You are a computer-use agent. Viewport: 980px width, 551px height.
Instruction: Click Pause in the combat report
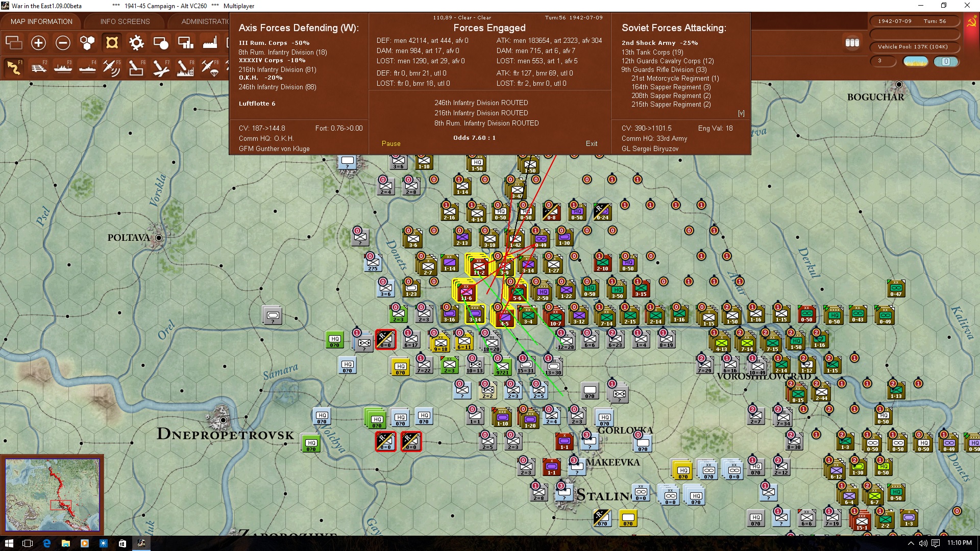pos(391,144)
